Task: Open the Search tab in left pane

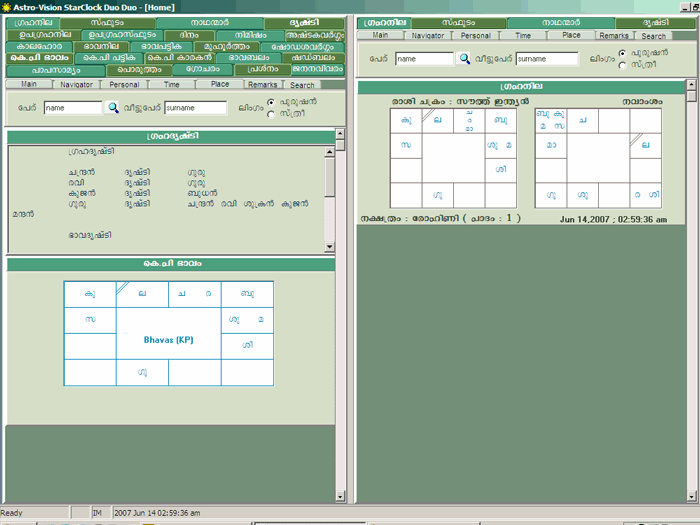Action: (x=302, y=85)
